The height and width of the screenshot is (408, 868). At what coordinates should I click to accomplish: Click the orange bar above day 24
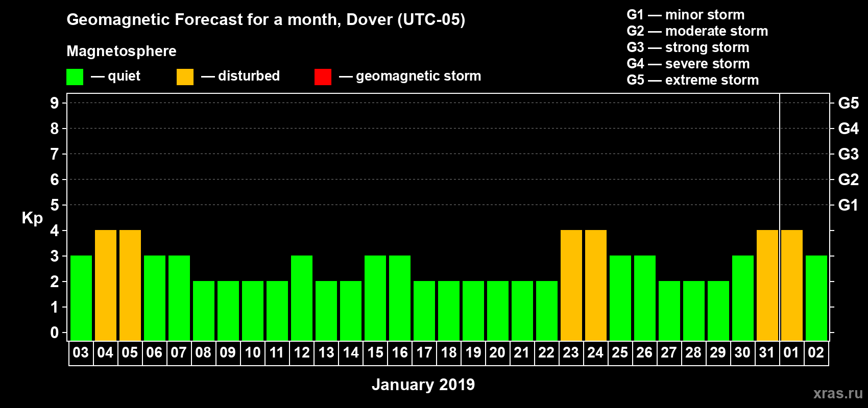(596, 286)
